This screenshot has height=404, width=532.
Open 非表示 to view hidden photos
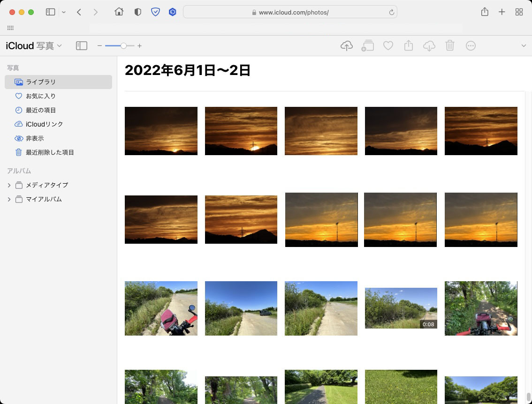[35, 138]
